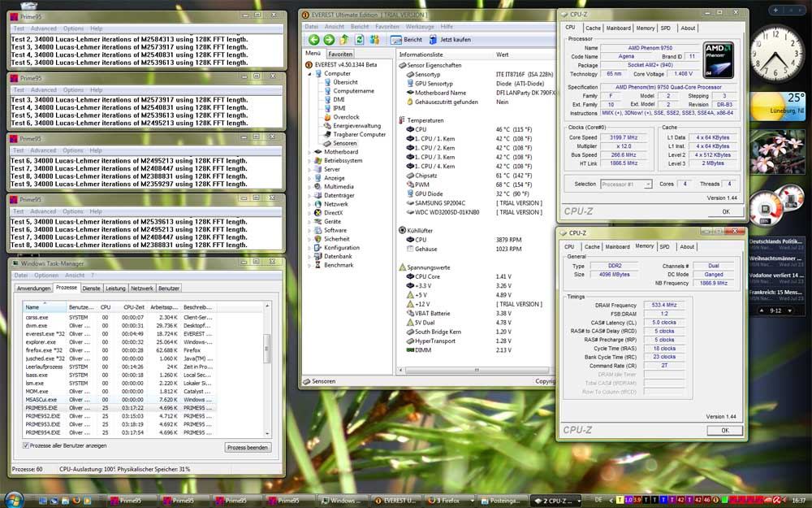The width and height of the screenshot is (812, 508).
Task: Click Jetzt kaufen in EVEREST toolbar
Action: 450,39
